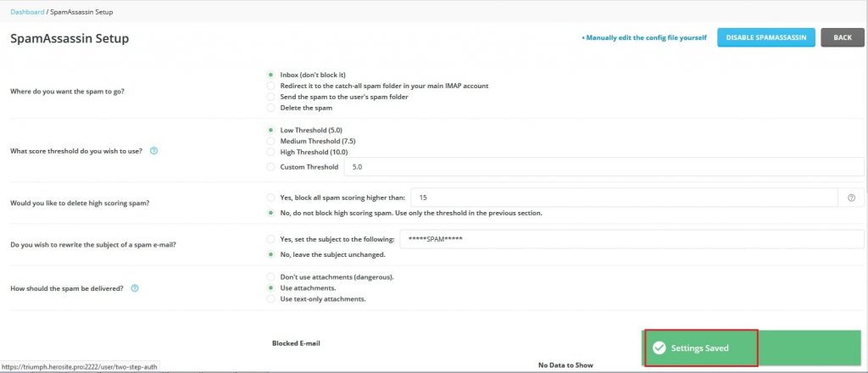Image resolution: width=868 pixels, height=373 pixels.
Task: Open 'Manually edit the config file yourself' link
Action: 644,38
